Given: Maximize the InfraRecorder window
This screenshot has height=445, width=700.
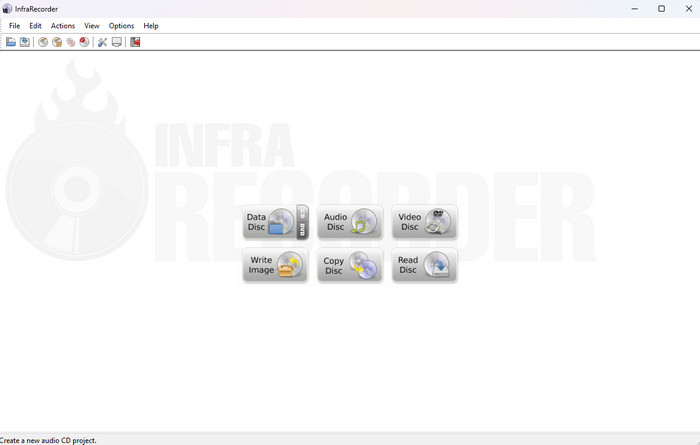Looking at the screenshot, I should coord(662,8).
